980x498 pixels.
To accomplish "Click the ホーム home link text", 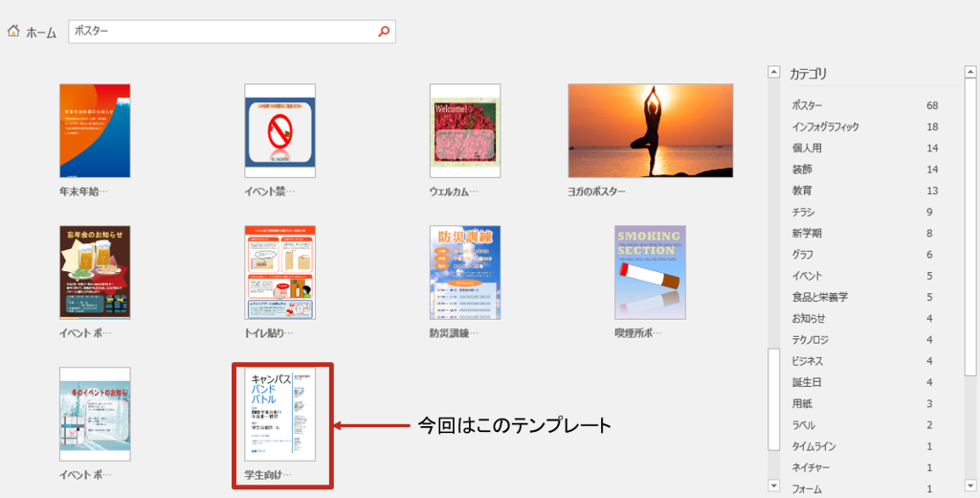I will point(41,33).
